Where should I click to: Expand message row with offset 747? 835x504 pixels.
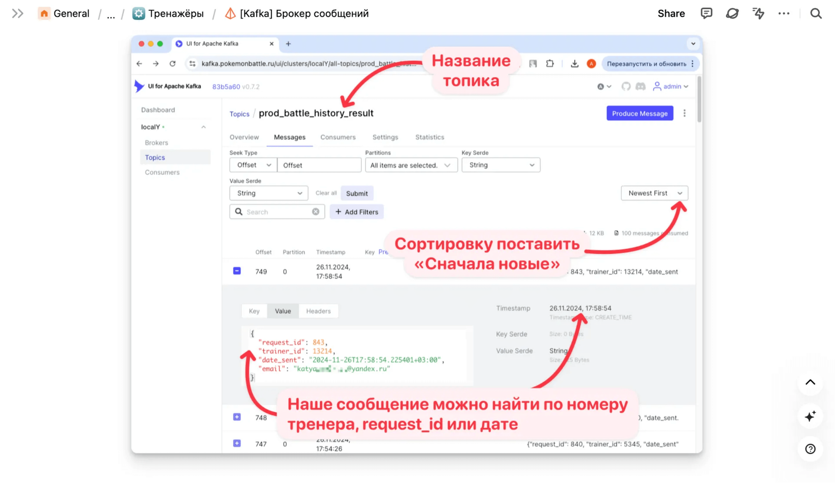tap(237, 443)
